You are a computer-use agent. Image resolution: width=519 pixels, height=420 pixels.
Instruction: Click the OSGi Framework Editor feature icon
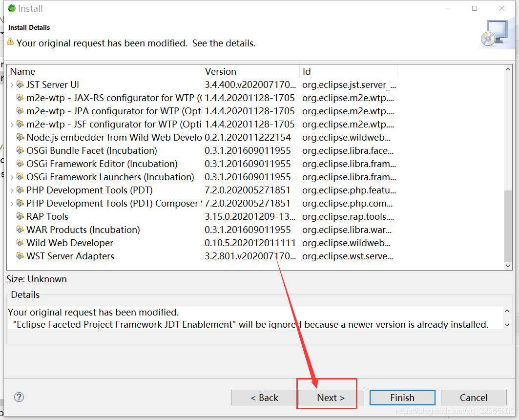[x=20, y=164]
